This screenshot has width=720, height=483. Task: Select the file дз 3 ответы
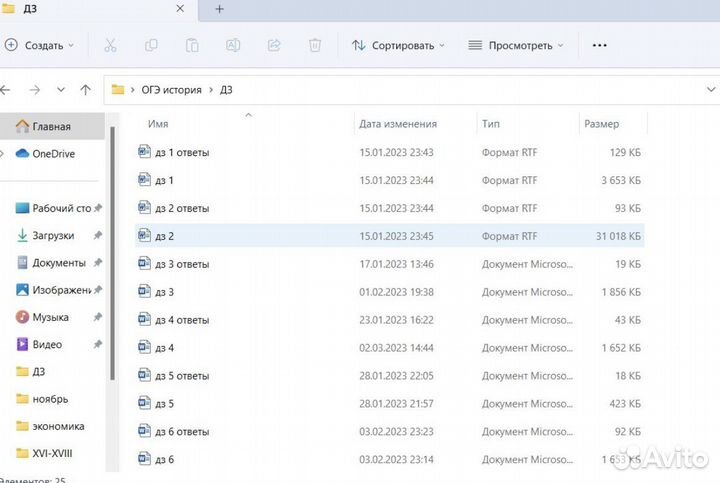tap(181, 264)
